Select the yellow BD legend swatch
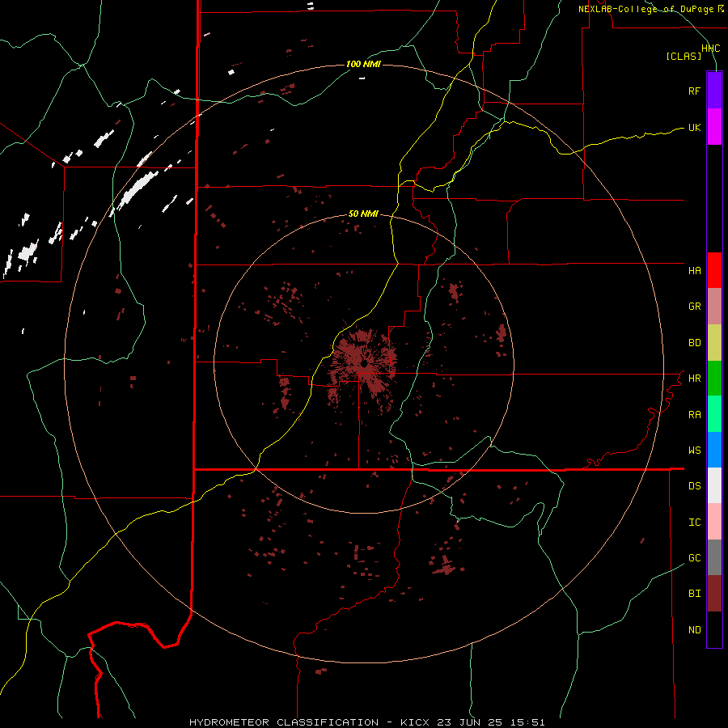 pos(714,342)
